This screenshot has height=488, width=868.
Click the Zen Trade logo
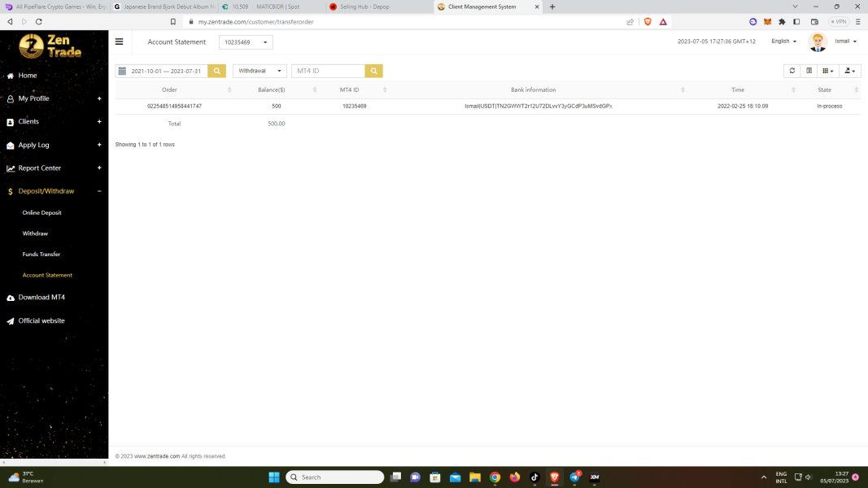tap(50, 46)
